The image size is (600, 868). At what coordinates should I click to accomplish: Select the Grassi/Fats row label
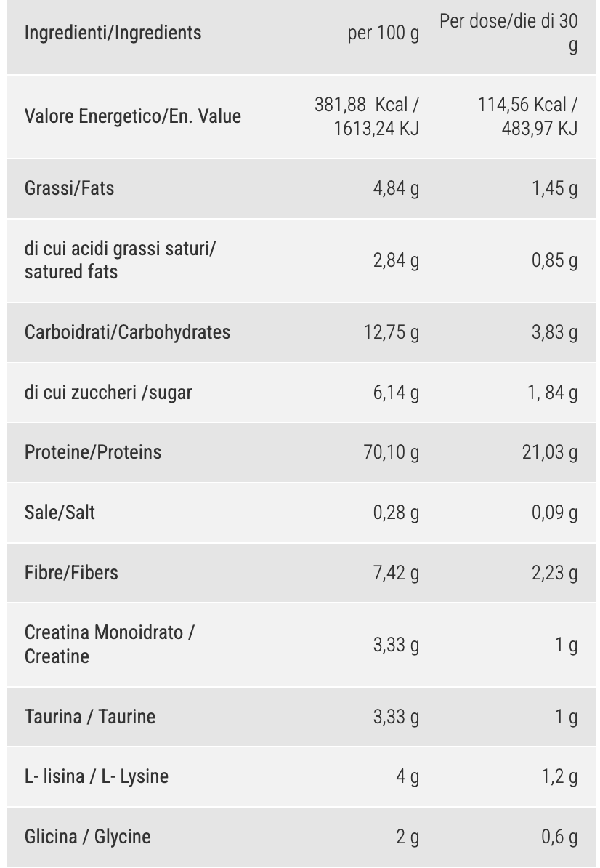[x=69, y=188]
